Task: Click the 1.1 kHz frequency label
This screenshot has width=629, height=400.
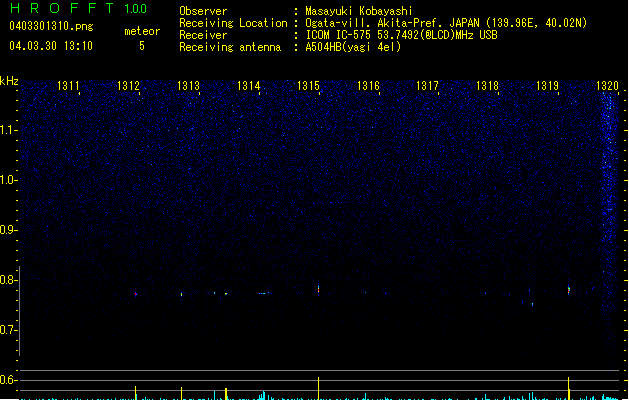Action: (9, 130)
